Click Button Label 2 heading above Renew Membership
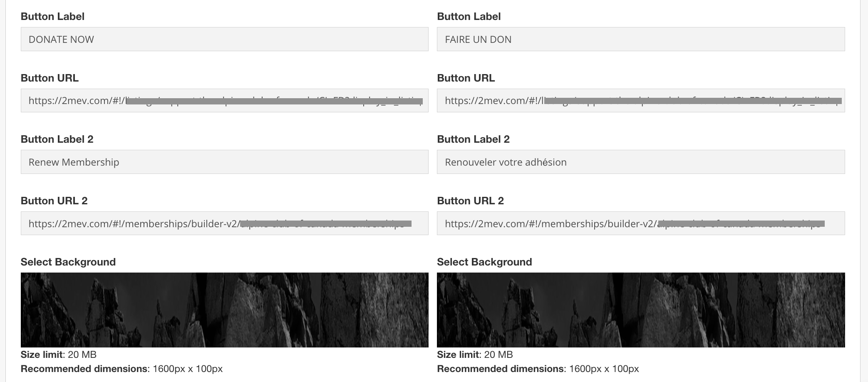The width and height of the screenshot is (868, 382). point(57,139)
